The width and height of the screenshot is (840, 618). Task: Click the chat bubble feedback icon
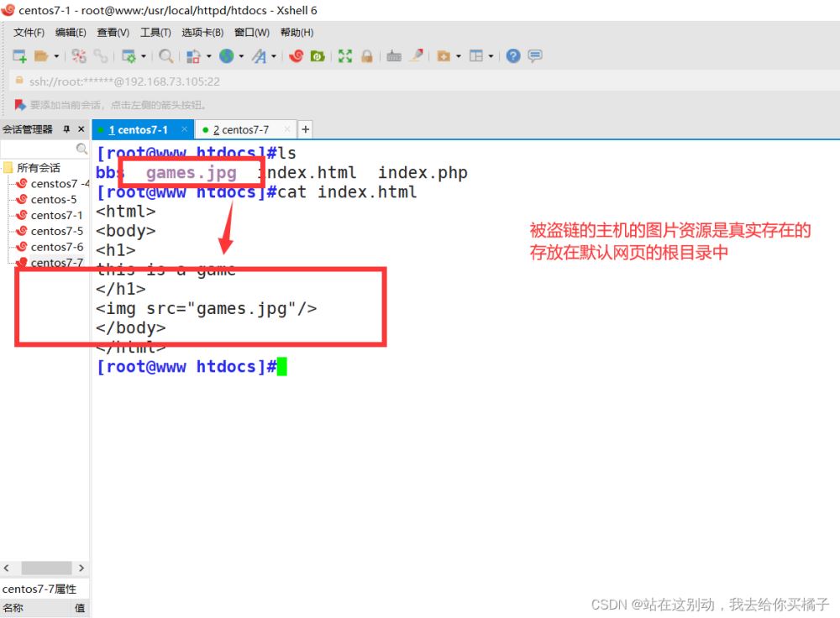click(535, 56)
